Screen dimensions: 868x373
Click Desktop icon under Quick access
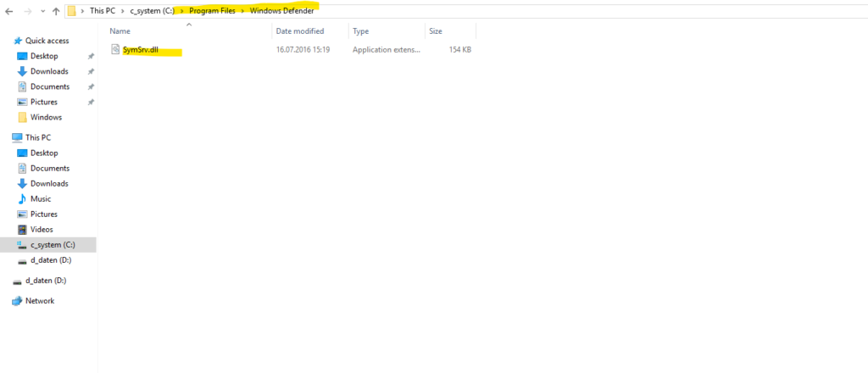tap(22, 56)
